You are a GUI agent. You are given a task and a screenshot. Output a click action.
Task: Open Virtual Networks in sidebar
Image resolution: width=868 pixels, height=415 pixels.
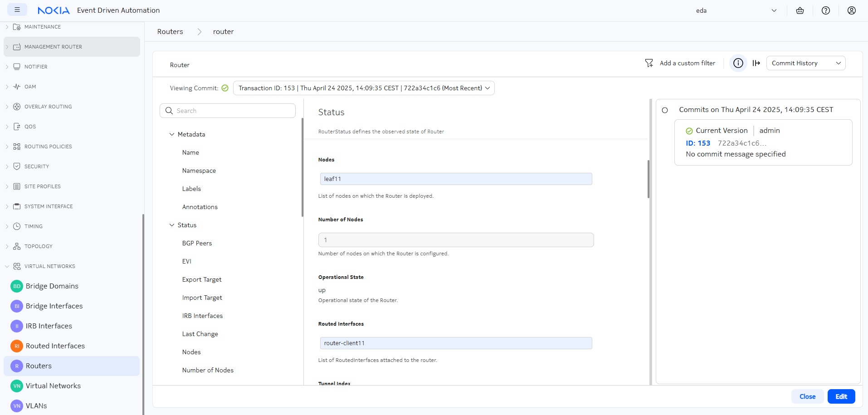(x=53, y=386)
